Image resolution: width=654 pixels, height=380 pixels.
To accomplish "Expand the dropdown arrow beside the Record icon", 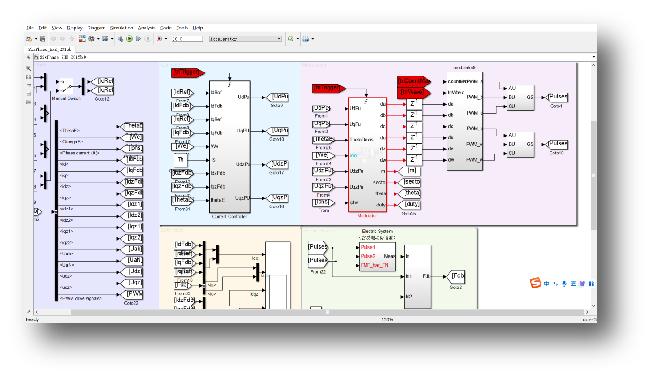I will 166,39.
